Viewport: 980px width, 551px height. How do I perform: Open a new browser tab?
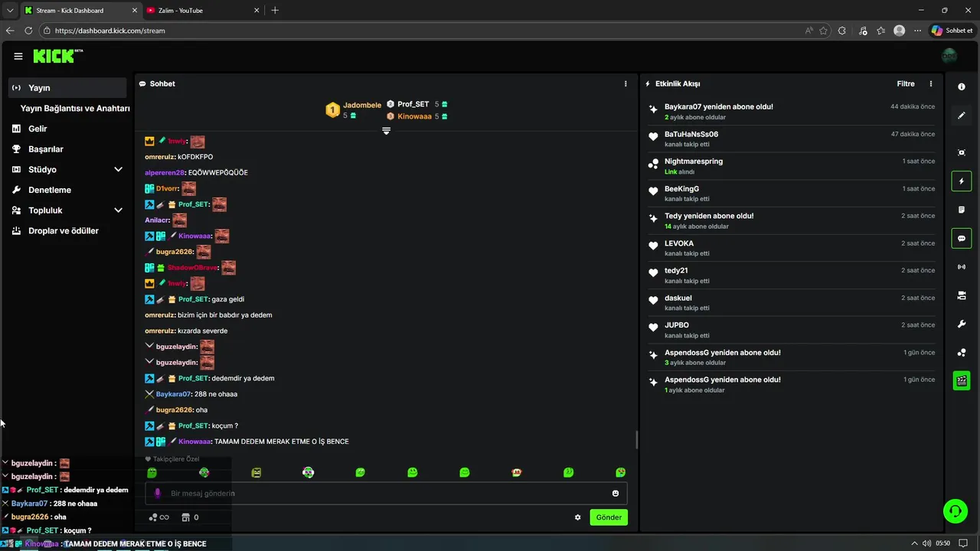[x=275, y=10]
